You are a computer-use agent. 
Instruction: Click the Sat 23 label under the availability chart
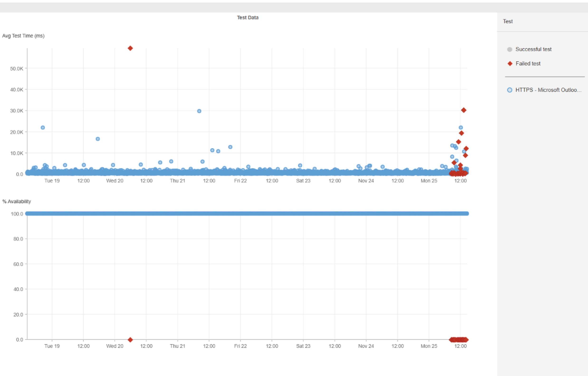click(303, 346)
